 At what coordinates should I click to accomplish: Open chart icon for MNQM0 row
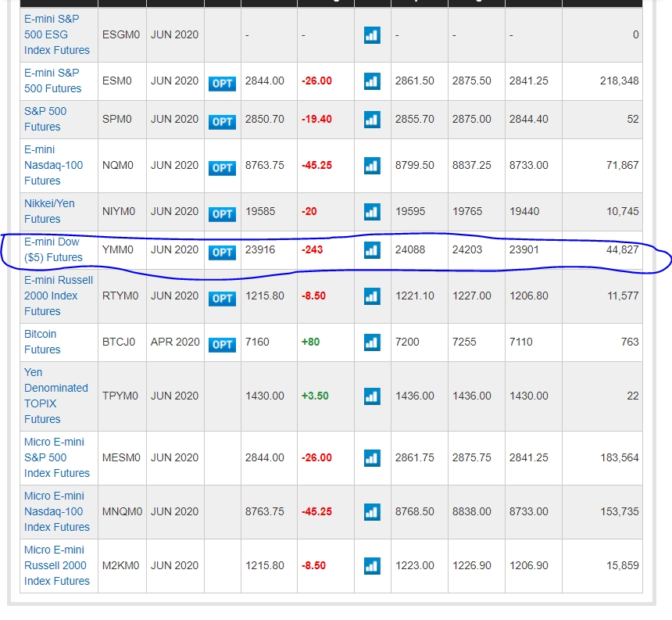372,512
